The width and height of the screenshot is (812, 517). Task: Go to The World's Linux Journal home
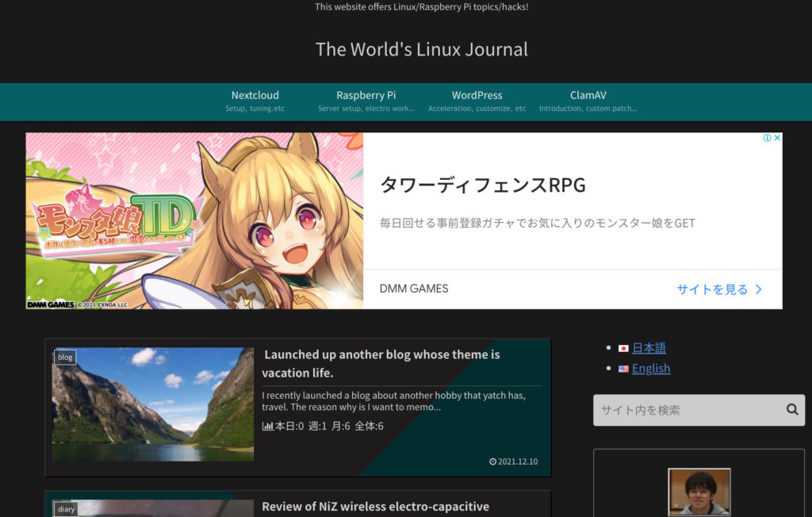coord(422,49)
